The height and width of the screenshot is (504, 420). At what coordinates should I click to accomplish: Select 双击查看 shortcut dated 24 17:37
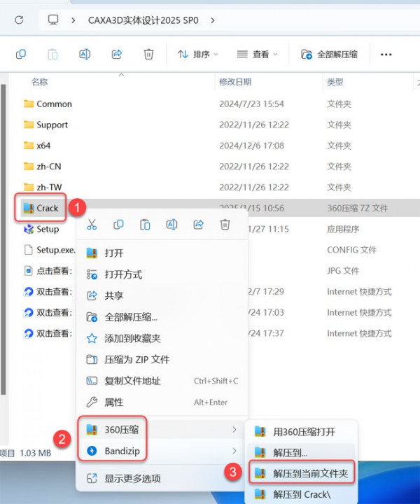click(48, 333)
